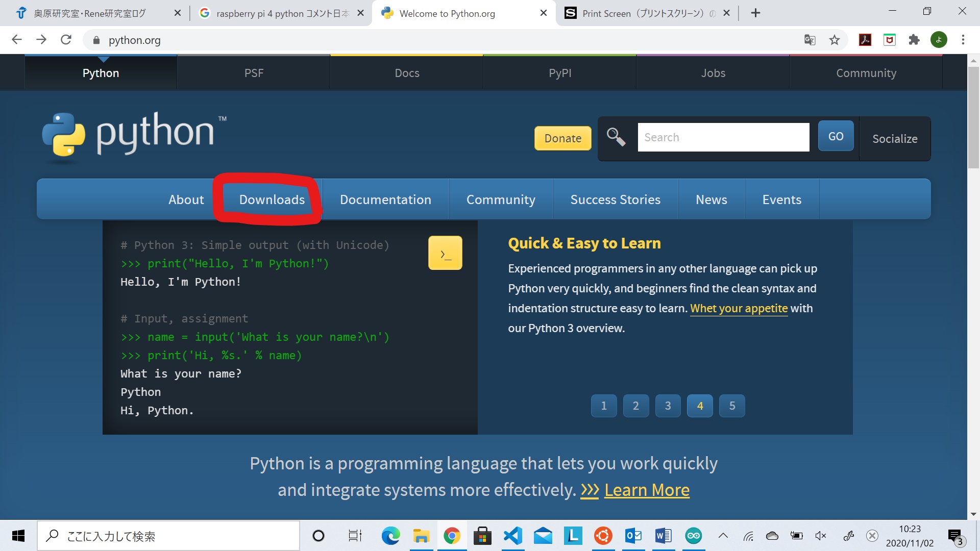
Task: Open the Adobe Acrobat extension icon
Action: point(865,40)
